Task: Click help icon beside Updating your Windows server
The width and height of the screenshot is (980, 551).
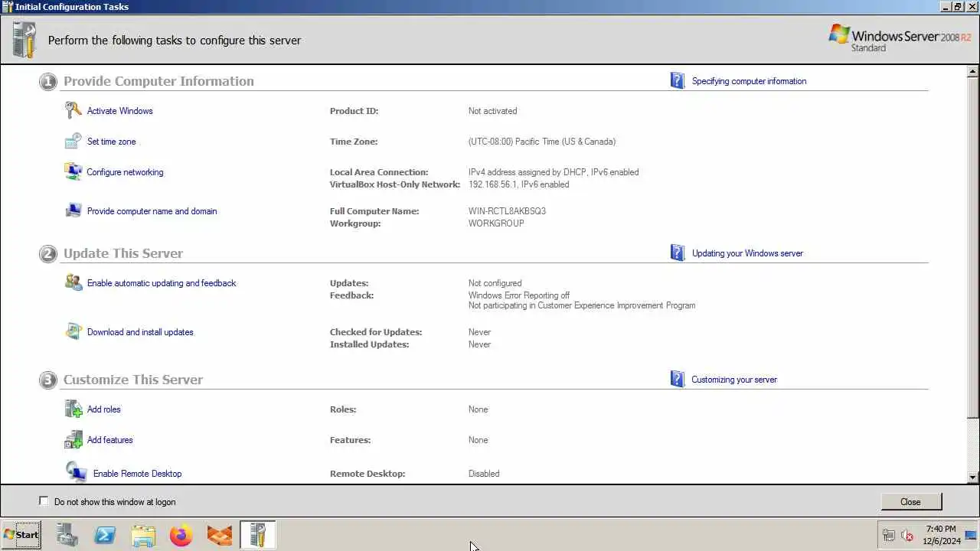Action: (x=677, y=253)
